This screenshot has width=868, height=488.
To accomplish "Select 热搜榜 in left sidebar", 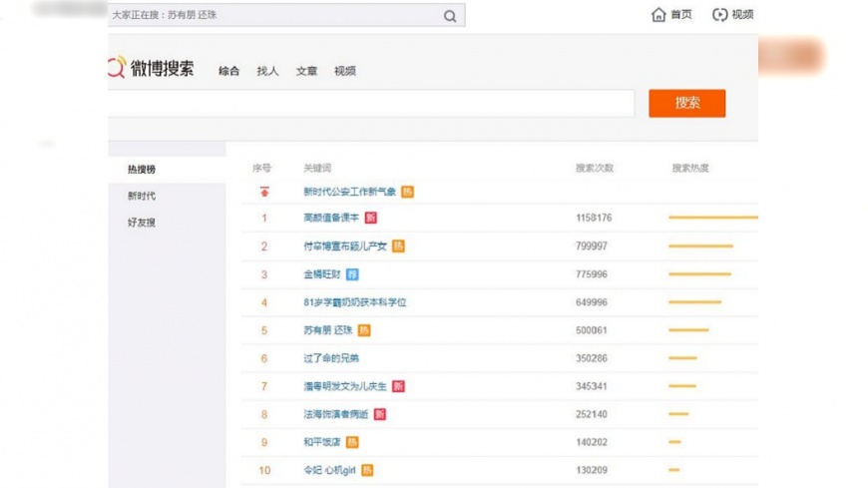I will tap(142, 170).
